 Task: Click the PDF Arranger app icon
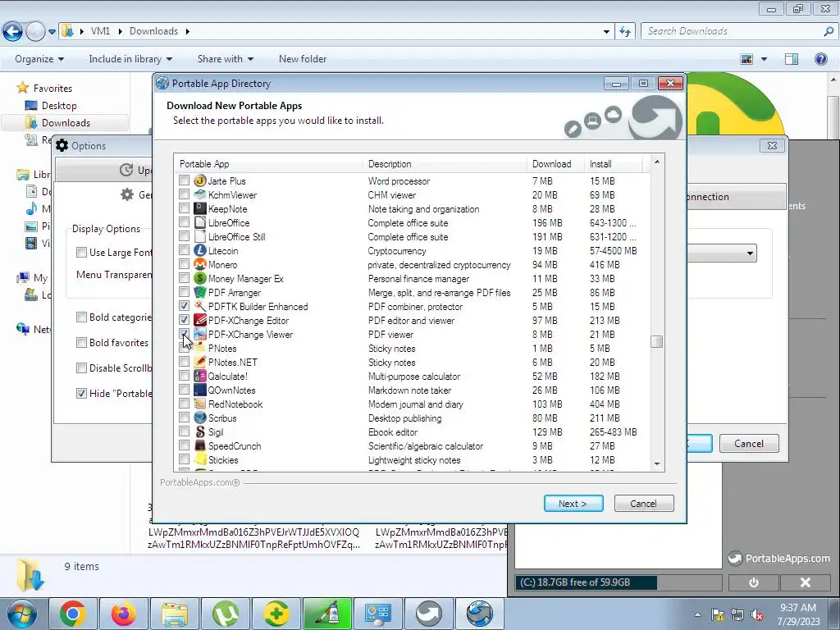[x=200, y=293]
